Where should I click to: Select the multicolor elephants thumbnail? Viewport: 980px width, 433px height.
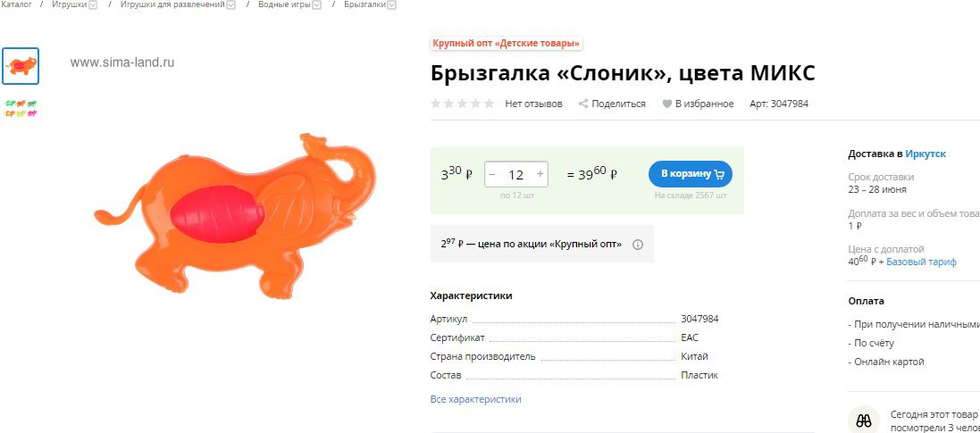tap(21, 108)
